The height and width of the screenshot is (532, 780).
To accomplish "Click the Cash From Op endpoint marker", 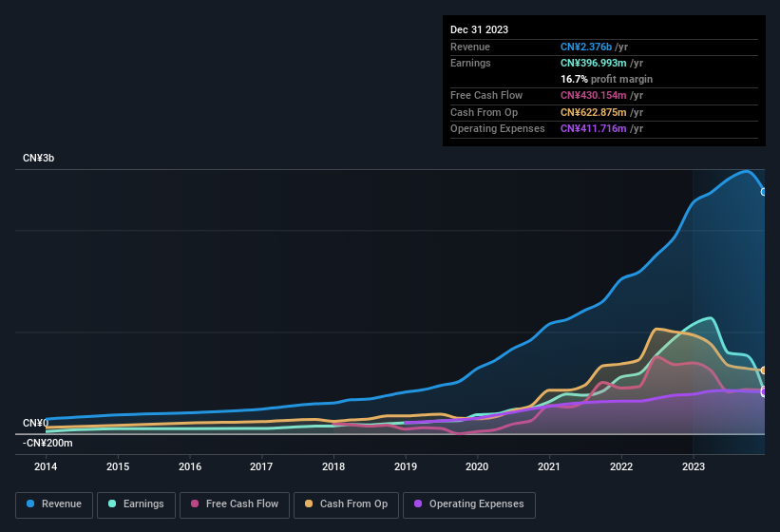I will [x=764, y=370].
